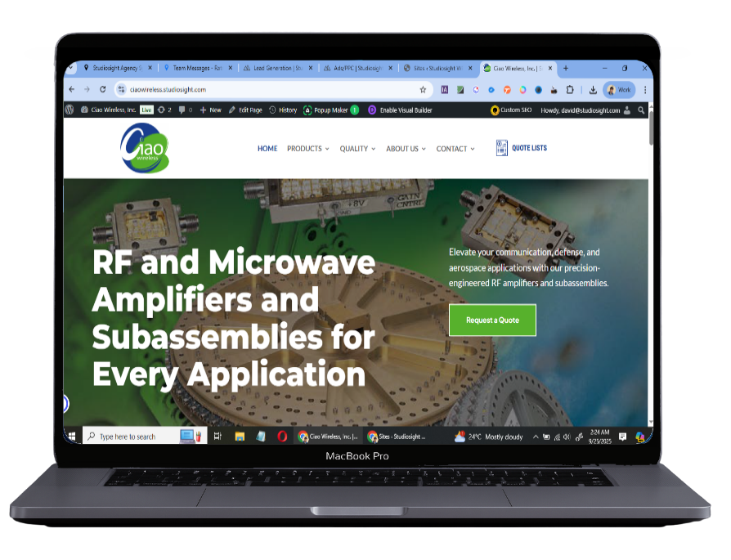The width and height of the screenshot is (731, 560).
Task: Open the CONTACT dropdown menu
Action: pyautogui.click(x=455, y=149)
